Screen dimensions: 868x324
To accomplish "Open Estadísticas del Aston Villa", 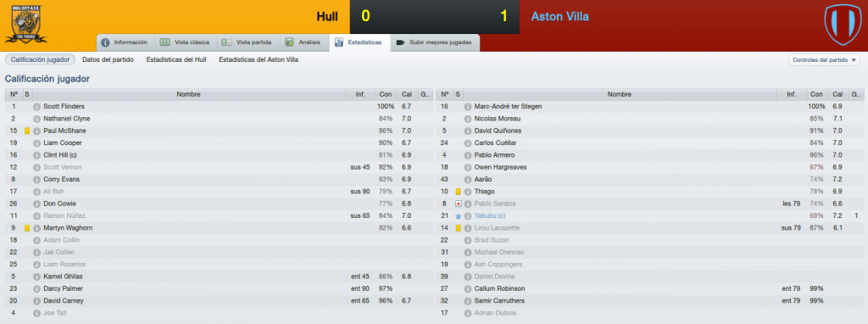I will click(259, 60).
